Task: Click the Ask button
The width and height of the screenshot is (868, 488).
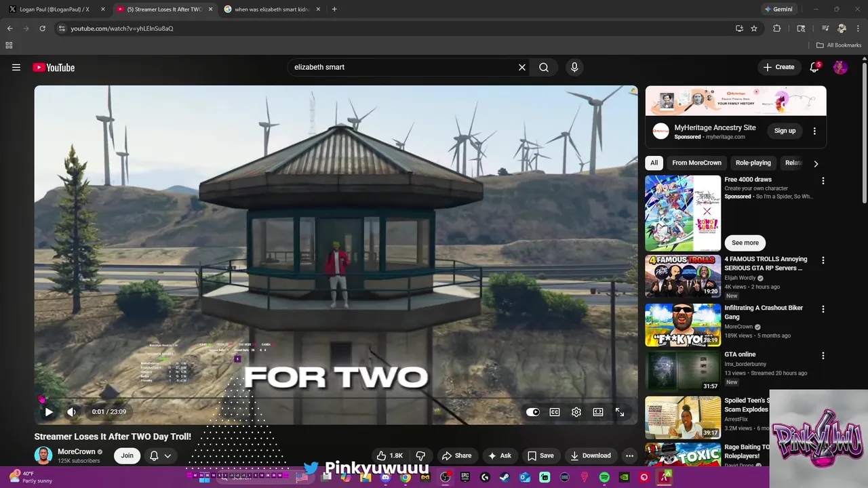Action: [x=500, y=455]
